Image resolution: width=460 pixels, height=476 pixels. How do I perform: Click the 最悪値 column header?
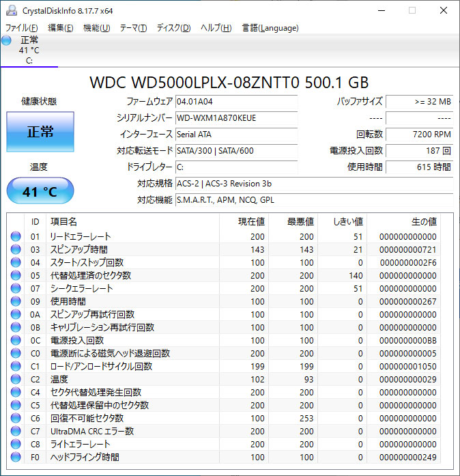300,221
